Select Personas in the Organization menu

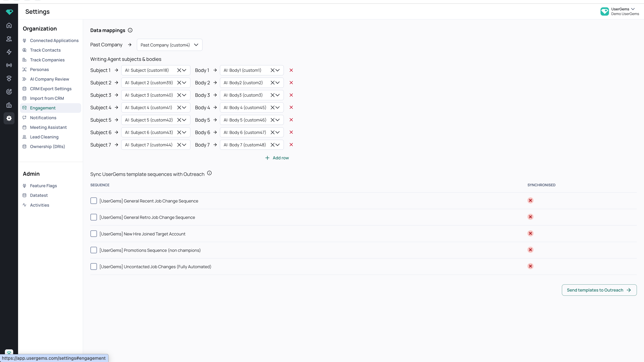50,69
